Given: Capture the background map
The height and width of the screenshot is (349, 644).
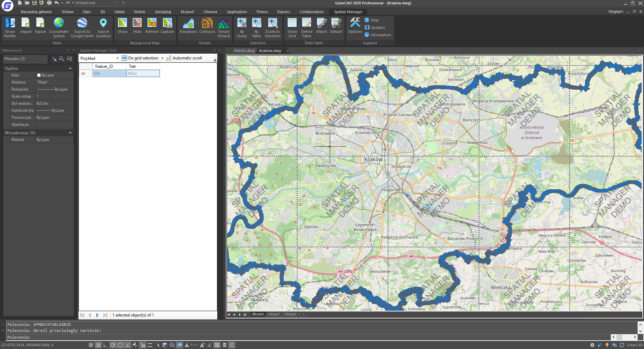Looking at the screenshot, I should (x=167, y=26).
